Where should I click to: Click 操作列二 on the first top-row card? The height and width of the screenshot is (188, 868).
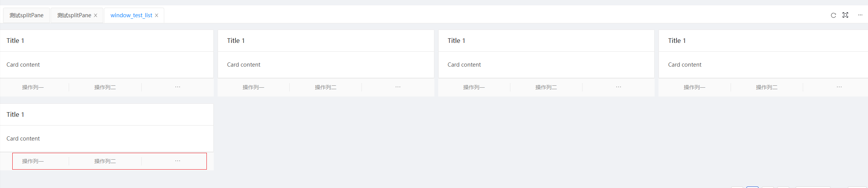coord(105,87)
